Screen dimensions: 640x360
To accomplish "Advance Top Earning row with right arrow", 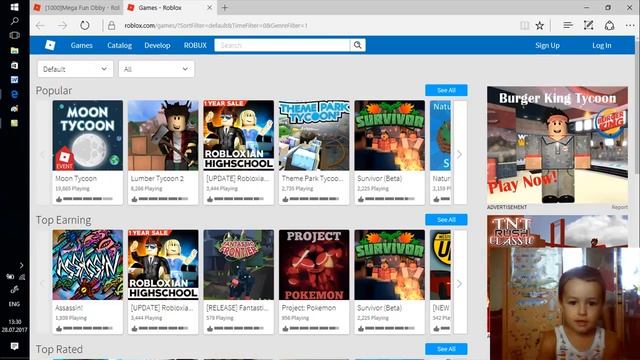I will 460,283.
